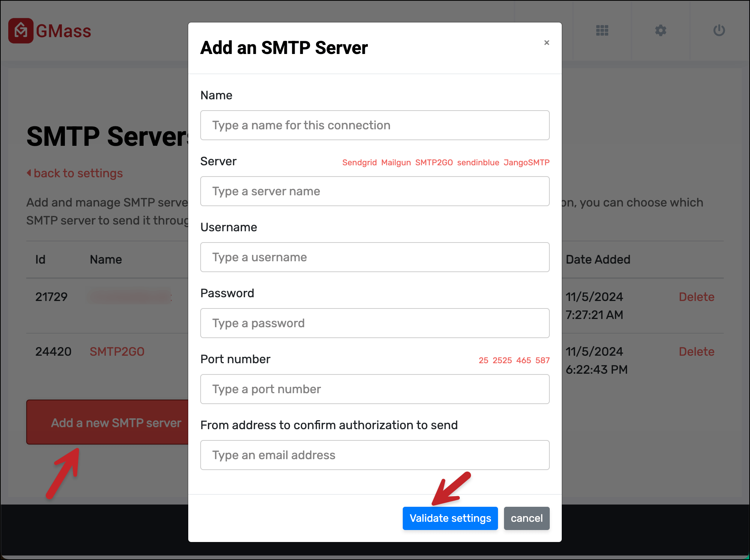Image resolution: width=750 pixels, height=560 pixels.
Task: Focus the server name input field
Action: pos(375,191)
